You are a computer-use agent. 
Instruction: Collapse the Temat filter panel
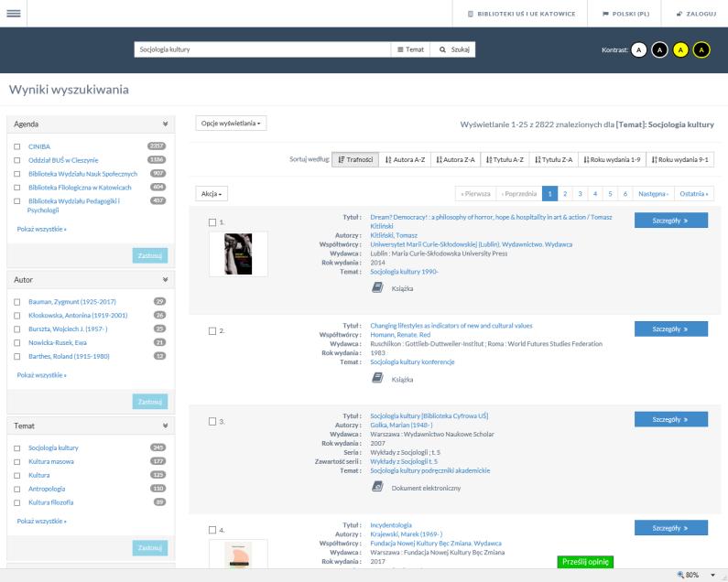pyautogui.click(x=165, y=426)
